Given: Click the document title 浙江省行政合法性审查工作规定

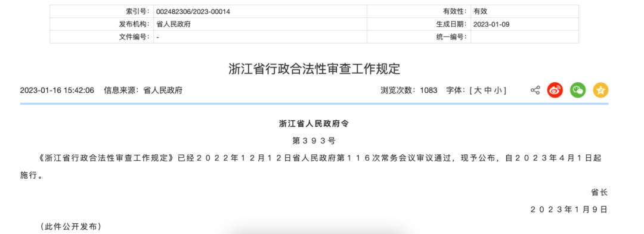Looking at the screenshot, I should pyautogui.click(x=314, y=69).
